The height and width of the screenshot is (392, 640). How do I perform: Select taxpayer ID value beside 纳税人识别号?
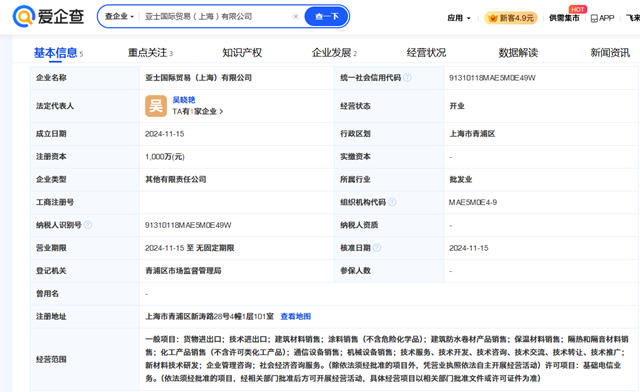click(188, 225)
